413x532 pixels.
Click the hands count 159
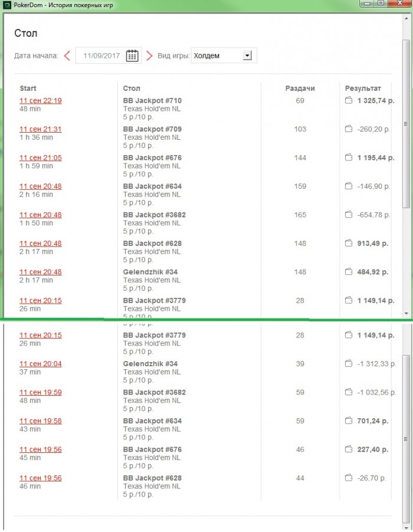click(x=300, y=186)
